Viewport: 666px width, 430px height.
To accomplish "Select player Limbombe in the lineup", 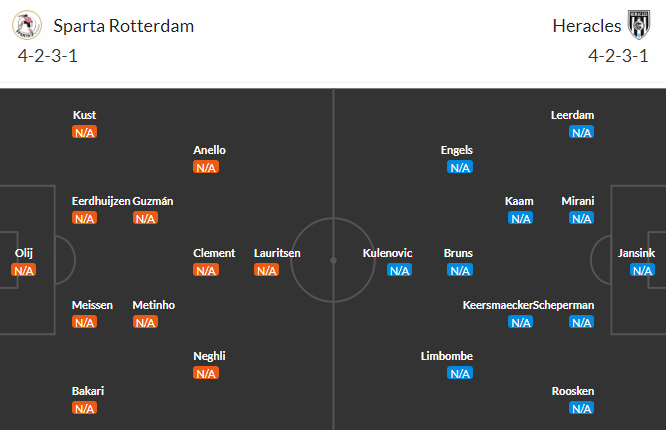I will [447, 356].
